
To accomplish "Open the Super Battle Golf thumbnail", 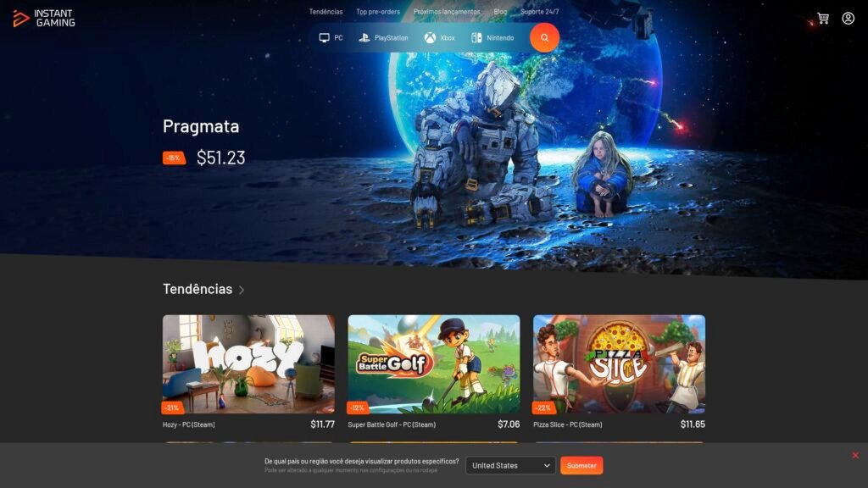I will (x=434, y=364).
